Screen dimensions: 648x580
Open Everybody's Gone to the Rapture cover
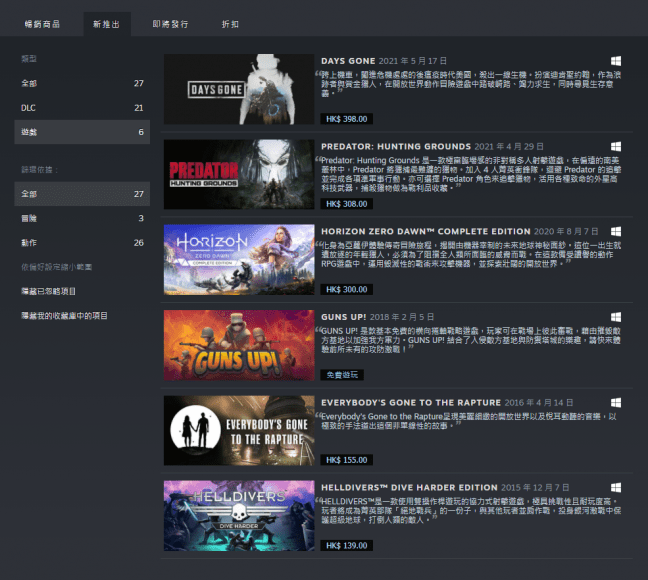[239, 430]
